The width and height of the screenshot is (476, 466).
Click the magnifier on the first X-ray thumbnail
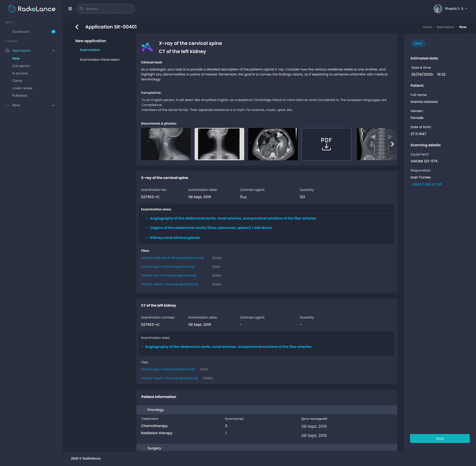tap(166, 144)
